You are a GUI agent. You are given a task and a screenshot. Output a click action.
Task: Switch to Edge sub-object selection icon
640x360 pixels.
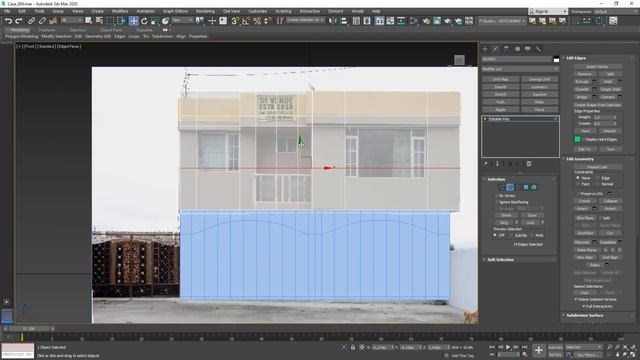pos(510,187)
